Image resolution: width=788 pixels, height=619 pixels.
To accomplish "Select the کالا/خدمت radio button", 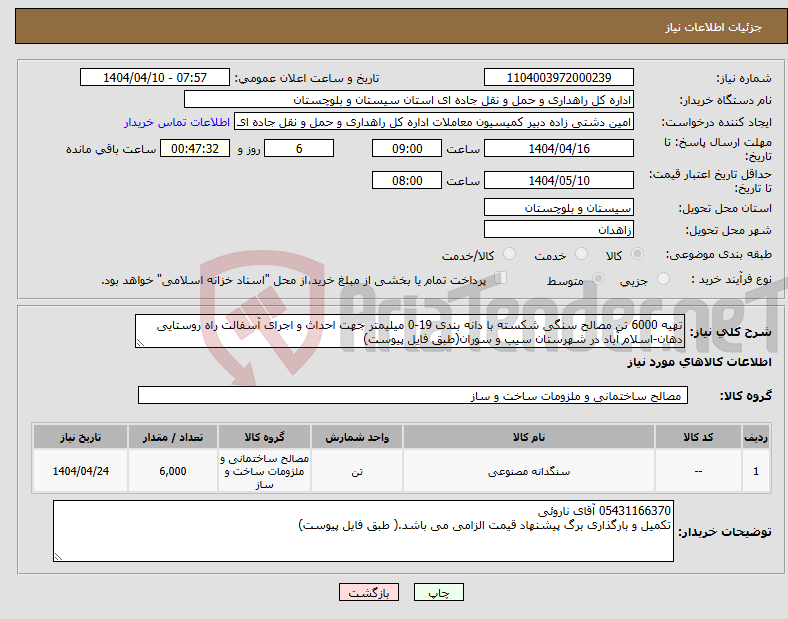I will pos(509,254).
